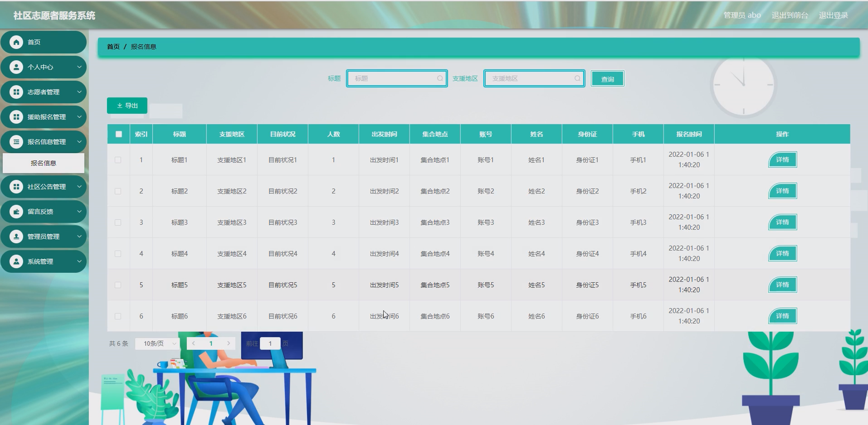Go to previous page arrow

[x=194, y=343]
